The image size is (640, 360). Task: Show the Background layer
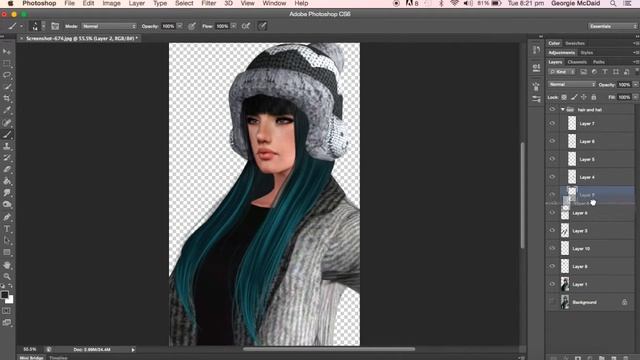pos(552,302)
